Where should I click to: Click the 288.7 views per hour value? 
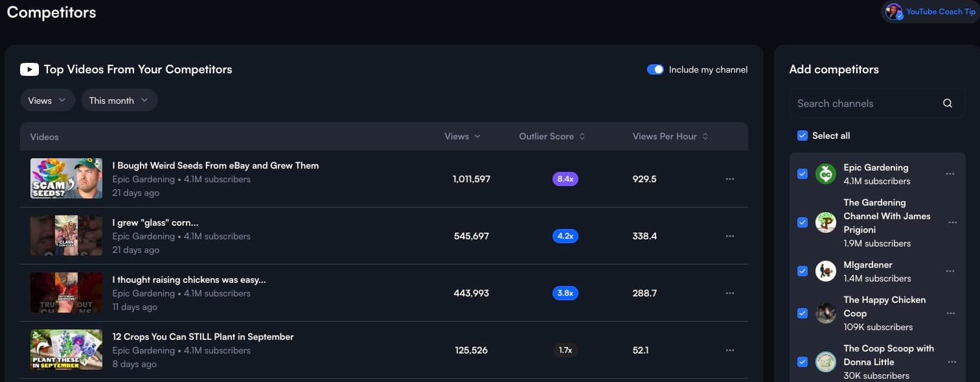tap(644, 293)
